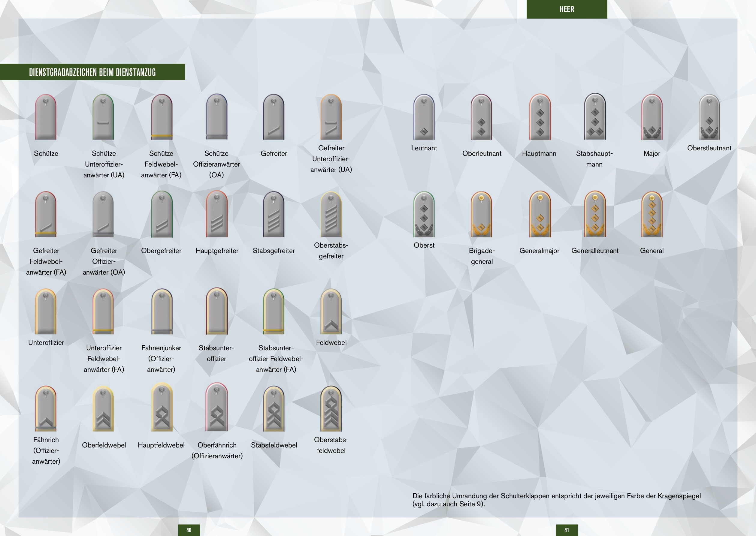
Task: Click the Oberstleutnant label text
Action: click(709, 148)
